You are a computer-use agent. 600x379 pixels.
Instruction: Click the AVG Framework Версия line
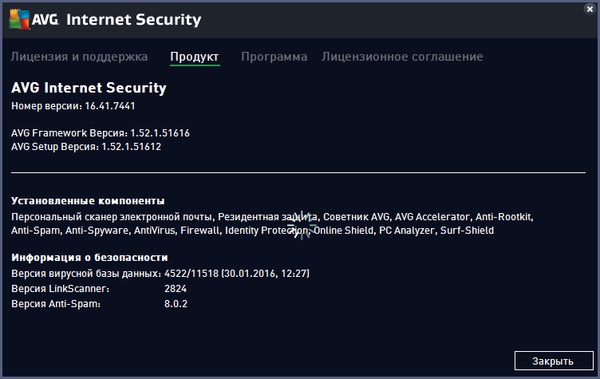point(100,133)
